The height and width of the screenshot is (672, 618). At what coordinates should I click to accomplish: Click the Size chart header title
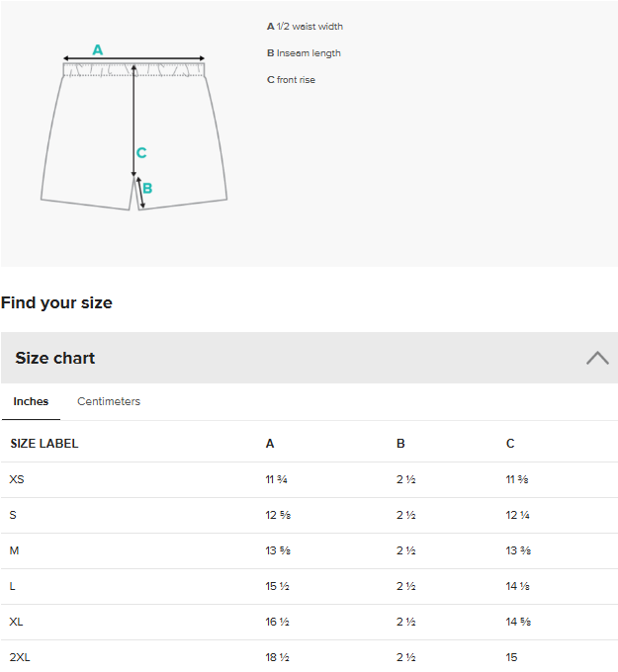55,358
